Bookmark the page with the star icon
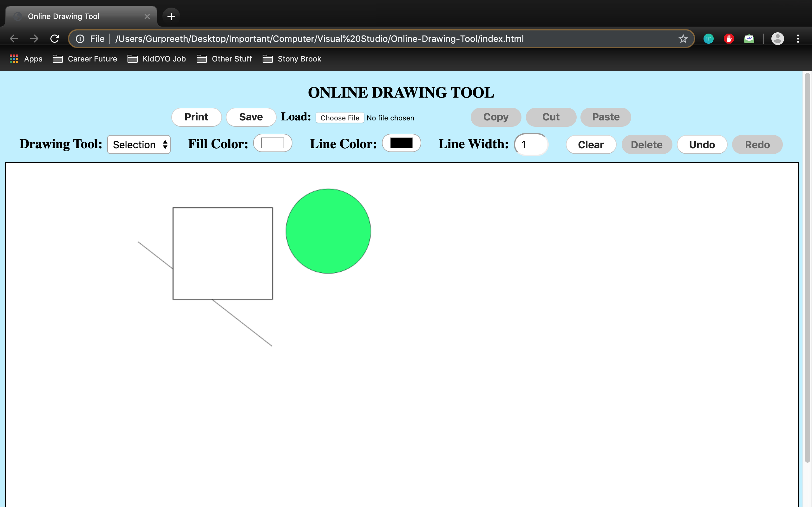This screenshot has width=812, height=507. [x=683, y=39]
